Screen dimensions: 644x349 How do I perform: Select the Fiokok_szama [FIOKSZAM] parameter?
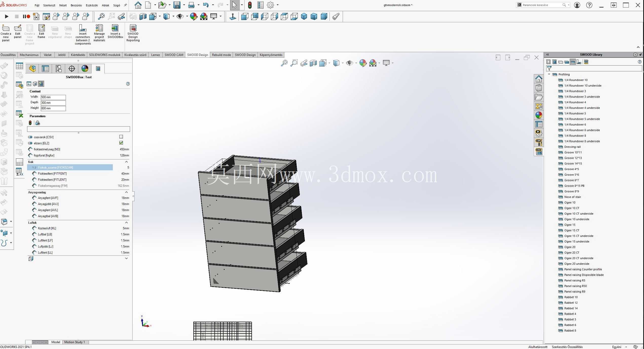[x=70, y=168]
